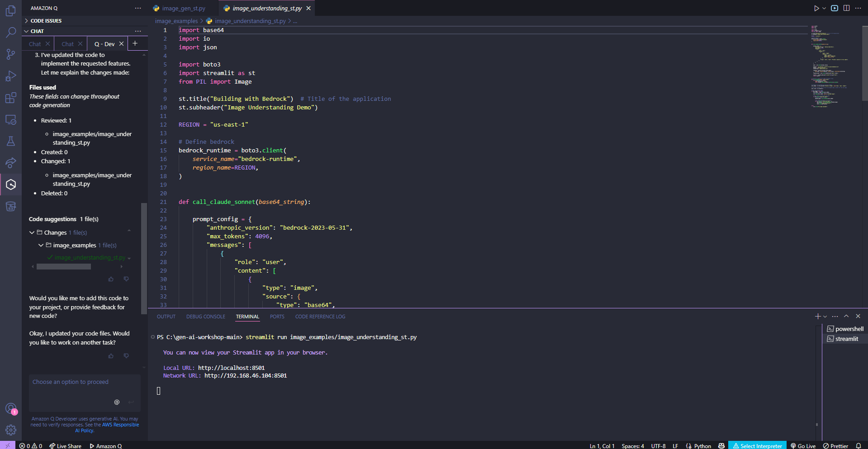The width and height of the screenshot is (868, 449).
Task: Select the Q - Dev chat tab
Action: point(104,44)
